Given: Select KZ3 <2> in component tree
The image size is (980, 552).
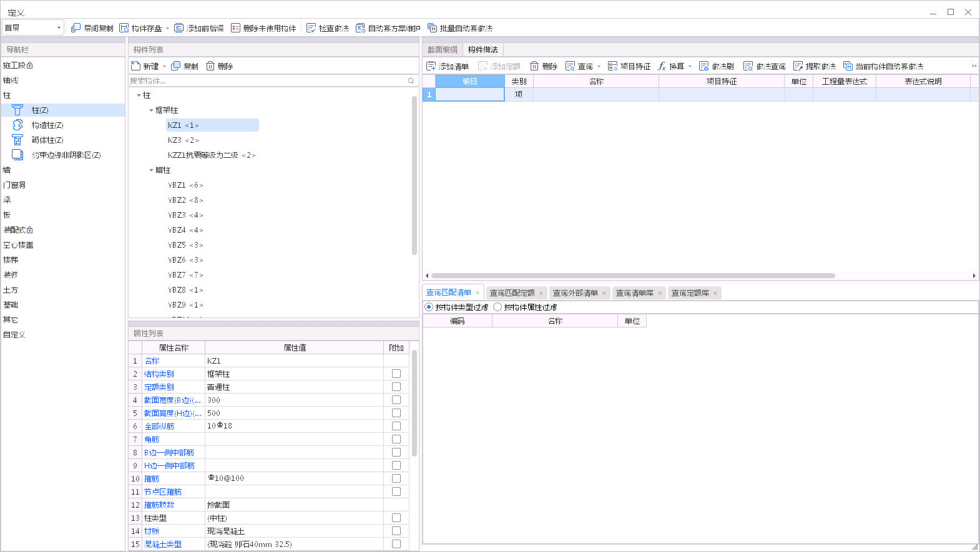Looking at the screenshot, I should point(183,140).
